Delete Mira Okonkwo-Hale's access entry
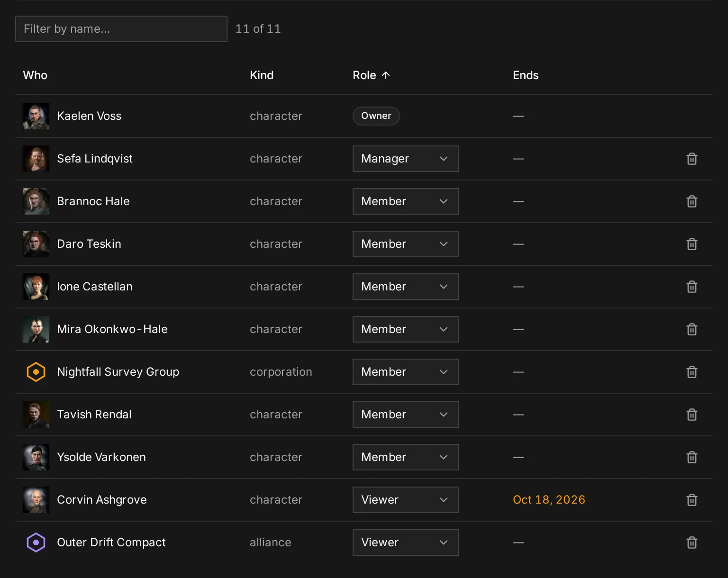This screenshot has height=578, width=728. (692, 329)
